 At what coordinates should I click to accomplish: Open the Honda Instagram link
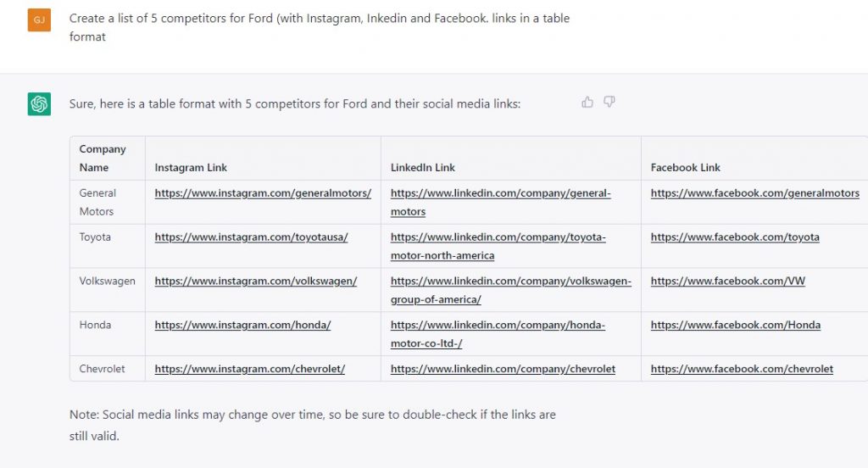coord(242,325)
